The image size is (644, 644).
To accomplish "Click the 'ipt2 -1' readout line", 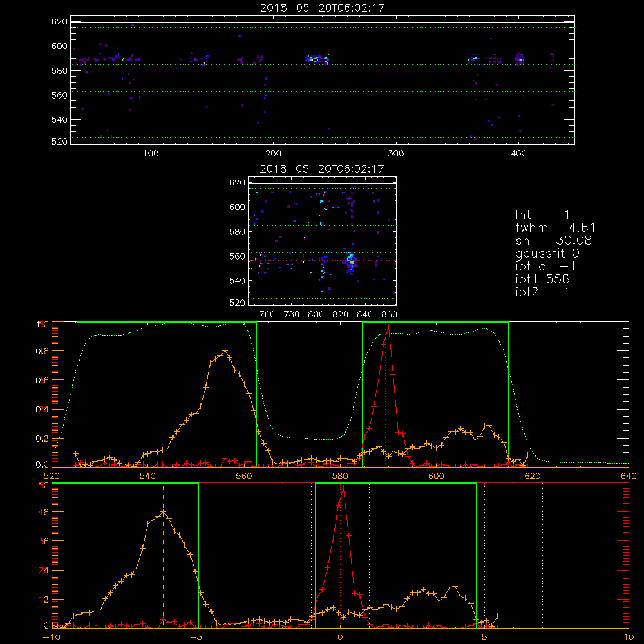I will coord(542,292).
